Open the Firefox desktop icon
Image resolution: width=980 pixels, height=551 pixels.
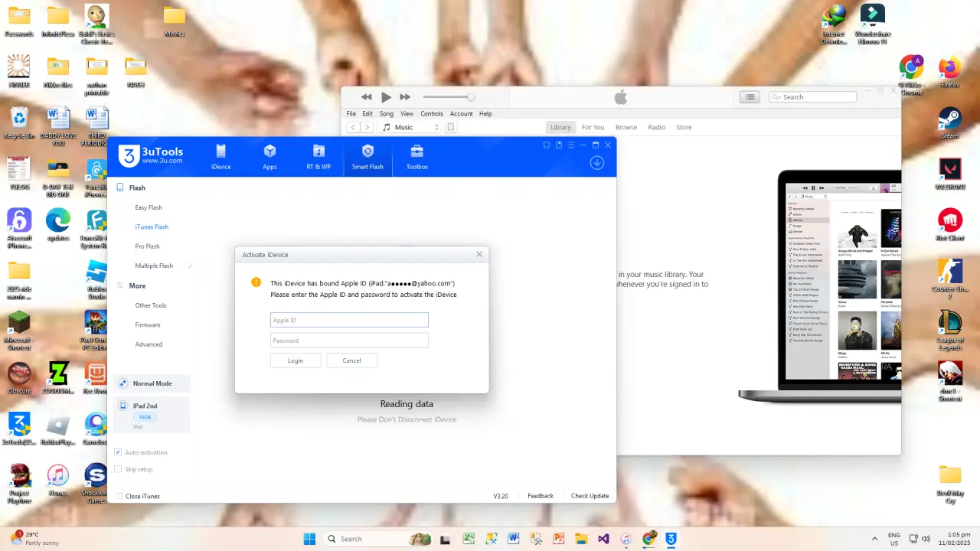[x=949, y=71]
